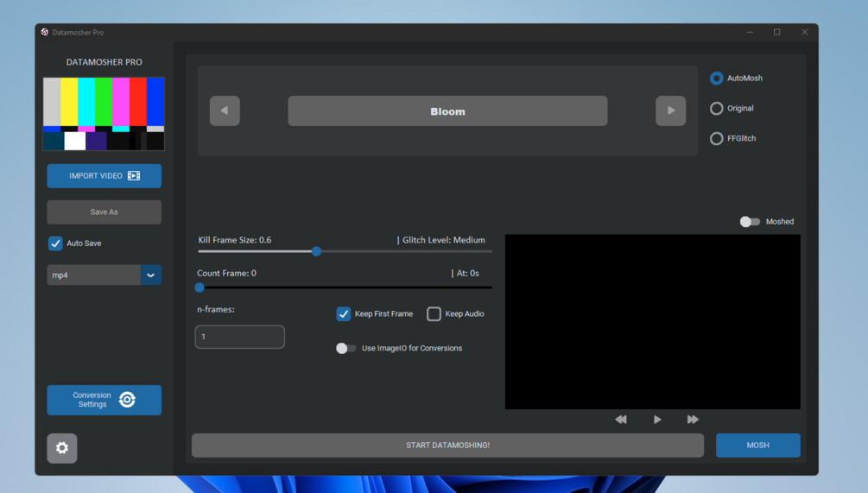Select the FFGlitch radio option
The image size is (868, 493).
point(716,138)
